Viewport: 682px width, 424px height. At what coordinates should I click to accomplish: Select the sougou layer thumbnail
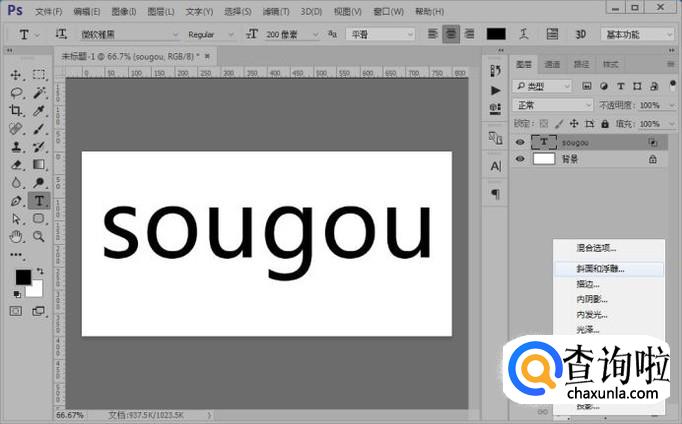544,142
